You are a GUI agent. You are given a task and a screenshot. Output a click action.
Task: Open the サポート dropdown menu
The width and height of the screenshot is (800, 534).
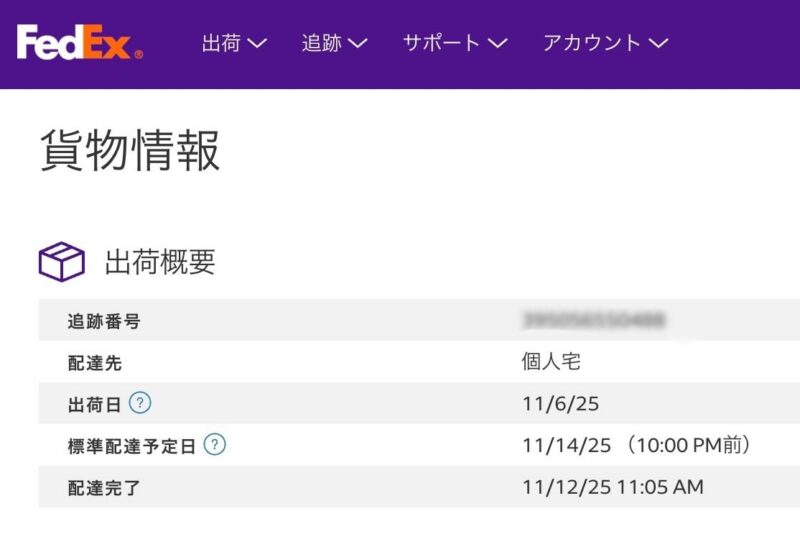(454, 43)
